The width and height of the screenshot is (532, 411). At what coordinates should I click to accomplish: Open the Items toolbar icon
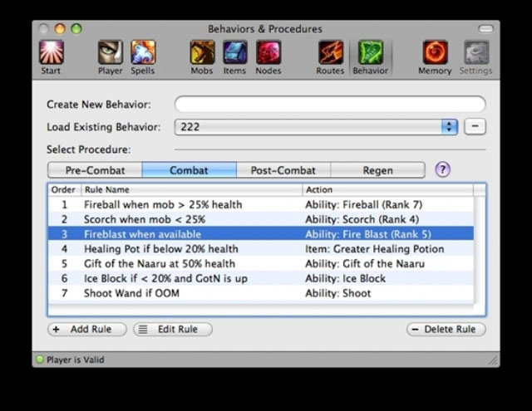[234, 53]
